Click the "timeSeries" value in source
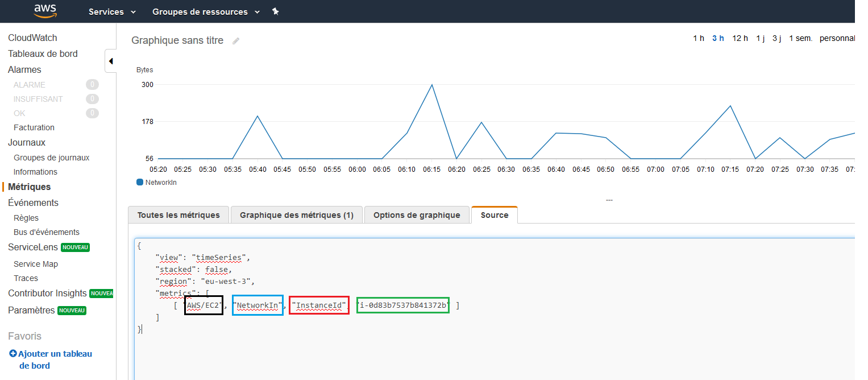This screenshot has width=868, height=380. click(x=220, y=258)
